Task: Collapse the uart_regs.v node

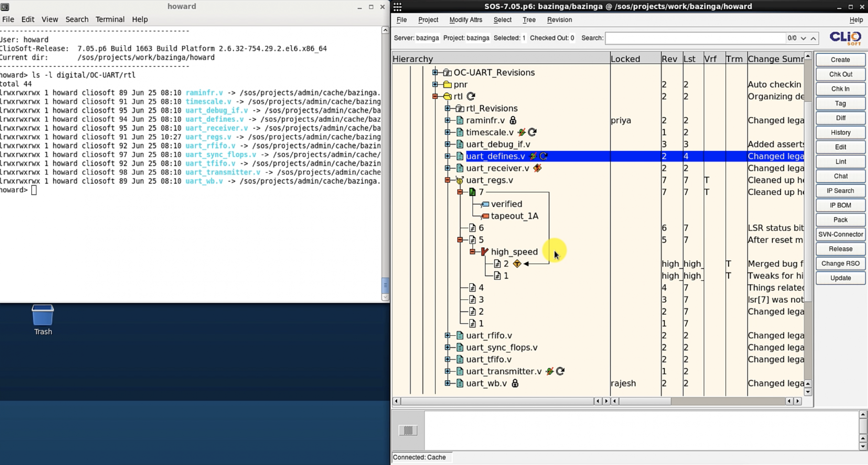Action: tap(448, 180)
